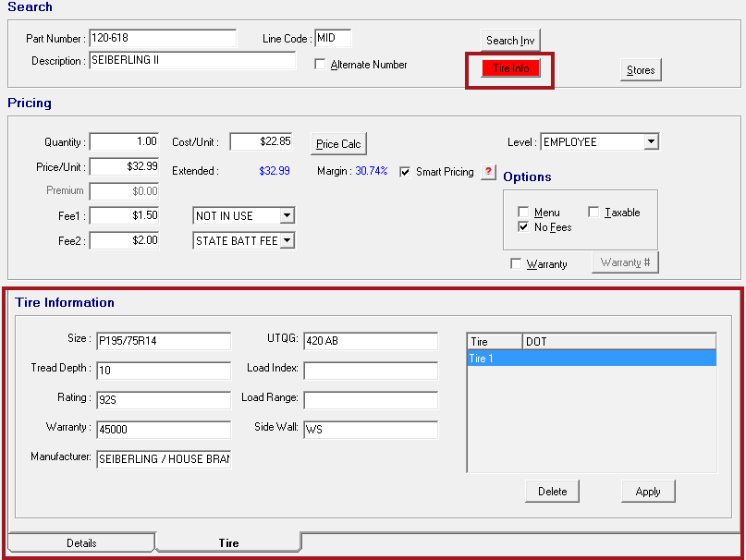Open the Stores dialog
The height and width of the screenshot is (560, 746).
(x=640, y=69)
